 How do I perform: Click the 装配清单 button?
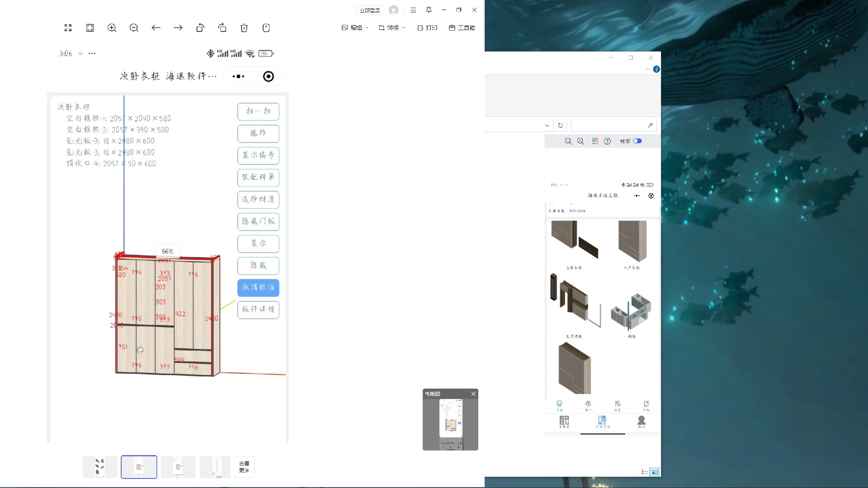[x=258, y=177]
